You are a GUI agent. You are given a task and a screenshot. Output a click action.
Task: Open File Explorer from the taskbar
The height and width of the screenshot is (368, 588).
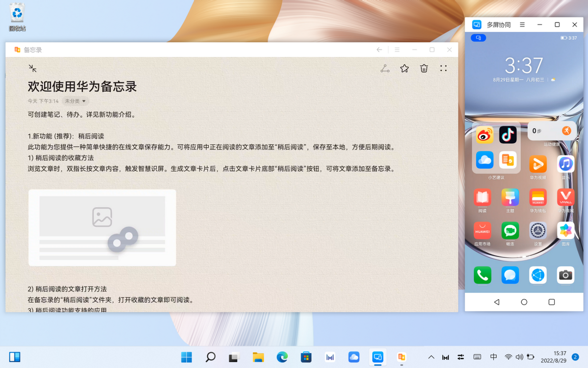(258, 357)
